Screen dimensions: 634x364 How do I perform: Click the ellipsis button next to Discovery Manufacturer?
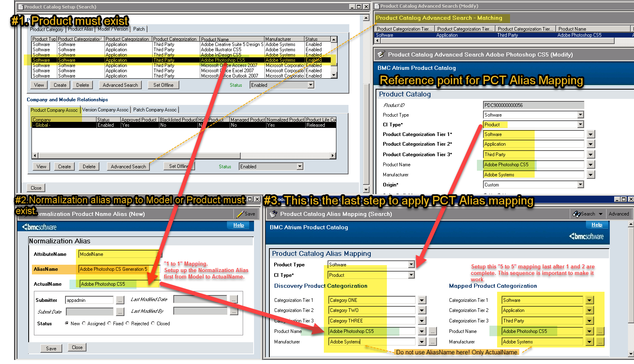tap(433, 342)
